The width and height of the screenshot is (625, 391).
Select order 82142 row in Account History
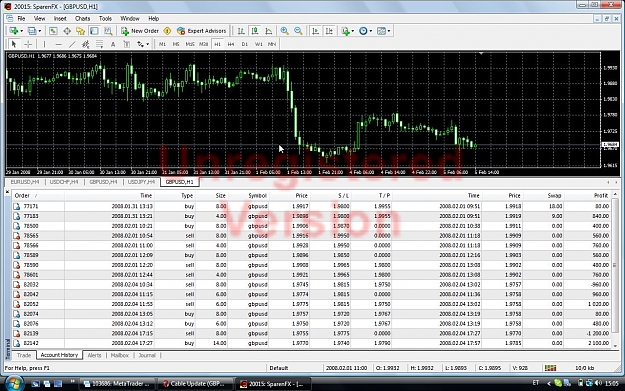click(311, 343)
